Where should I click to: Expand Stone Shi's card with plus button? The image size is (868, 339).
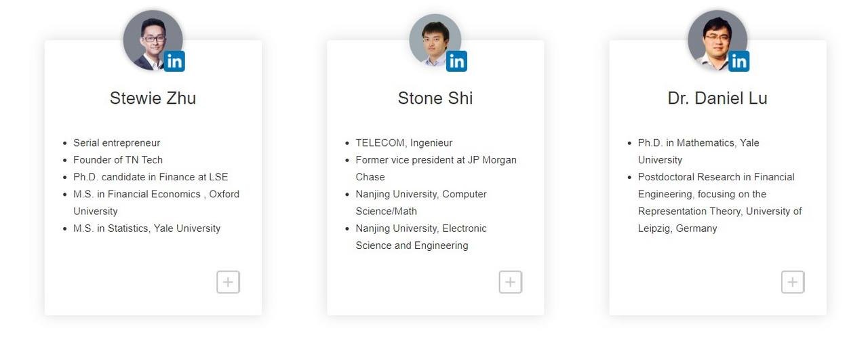pos(511,282)
